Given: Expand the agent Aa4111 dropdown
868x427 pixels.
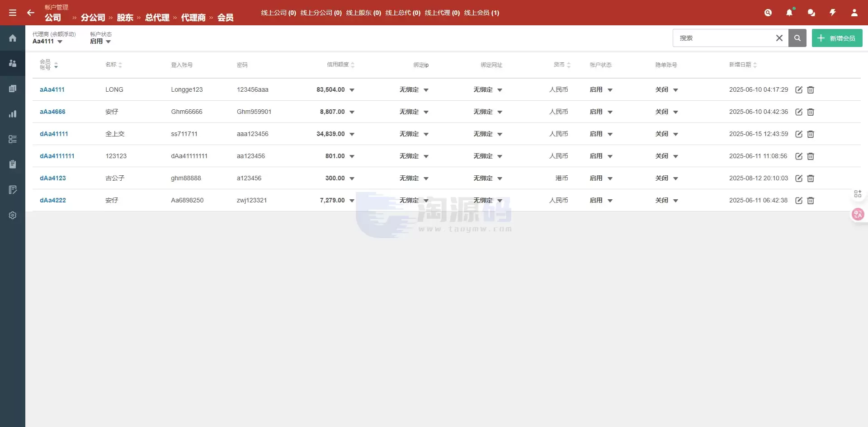Looking at the screenshot, I should coord(47,41).
